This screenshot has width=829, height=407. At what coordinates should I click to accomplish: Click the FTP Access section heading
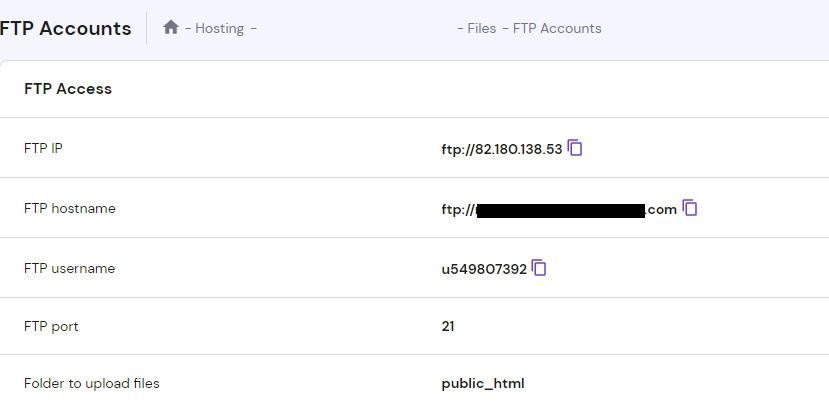(x=68, y=89)
